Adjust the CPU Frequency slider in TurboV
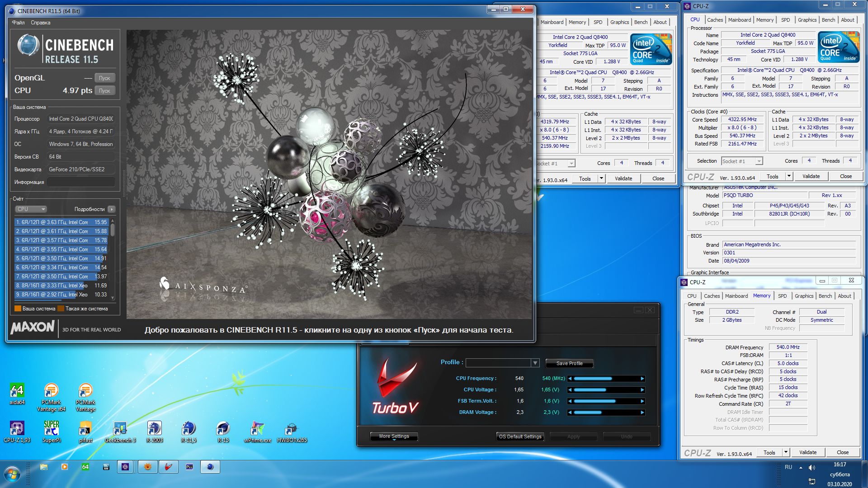 [x=606, y=379]
